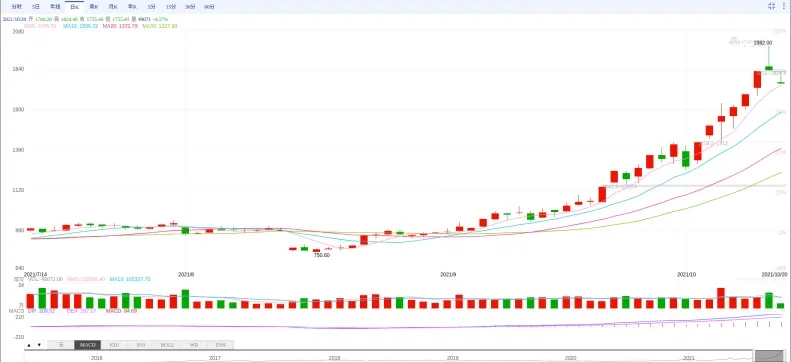Image resolution: width=791 pixels, height=362 pixels.
Task: Select the 5日 chart period tab
Action: click(35, 7)
